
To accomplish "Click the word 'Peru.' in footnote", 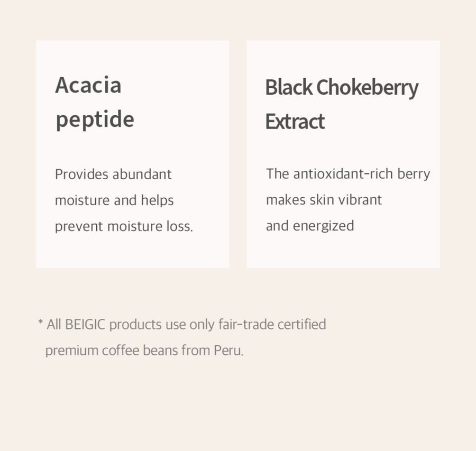I will pos(228,351).
